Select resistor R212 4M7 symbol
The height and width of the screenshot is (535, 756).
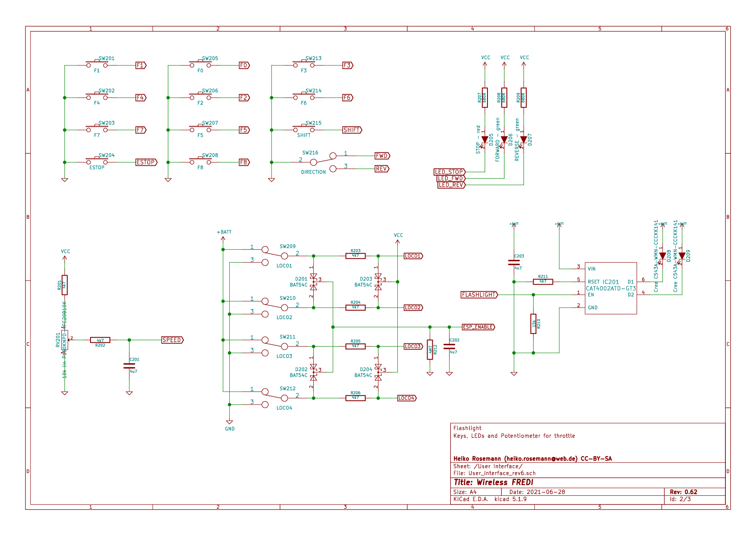[x=430, y=349]
